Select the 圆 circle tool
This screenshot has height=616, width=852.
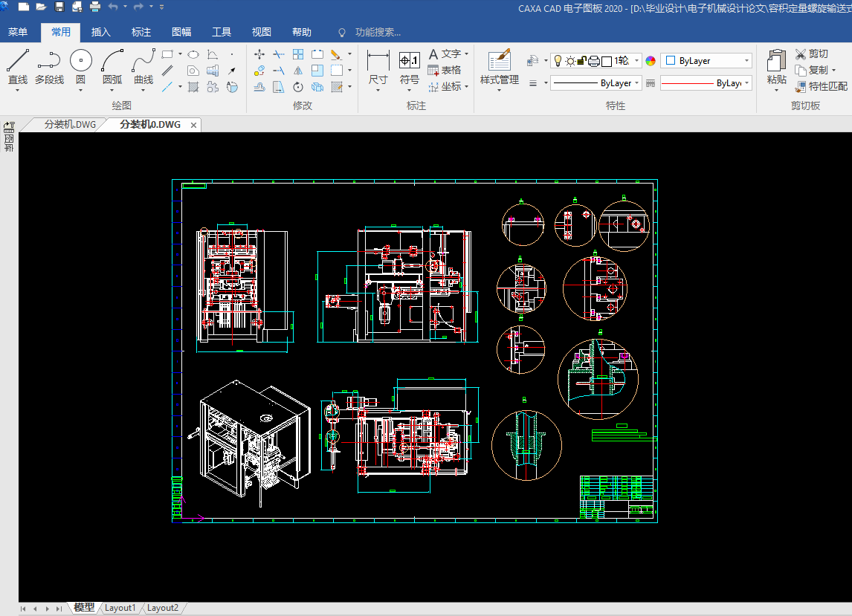(80, 66)
